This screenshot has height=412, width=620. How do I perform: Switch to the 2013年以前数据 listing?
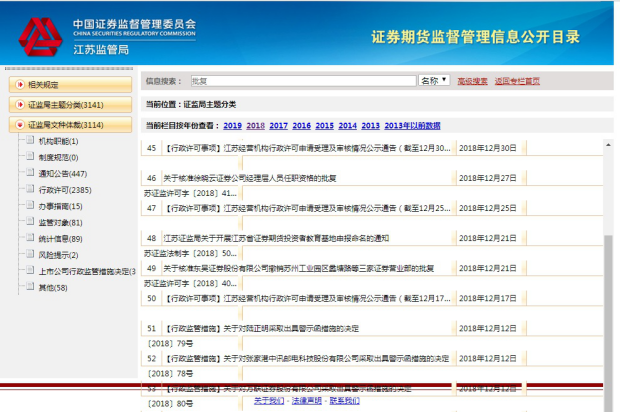412,126
